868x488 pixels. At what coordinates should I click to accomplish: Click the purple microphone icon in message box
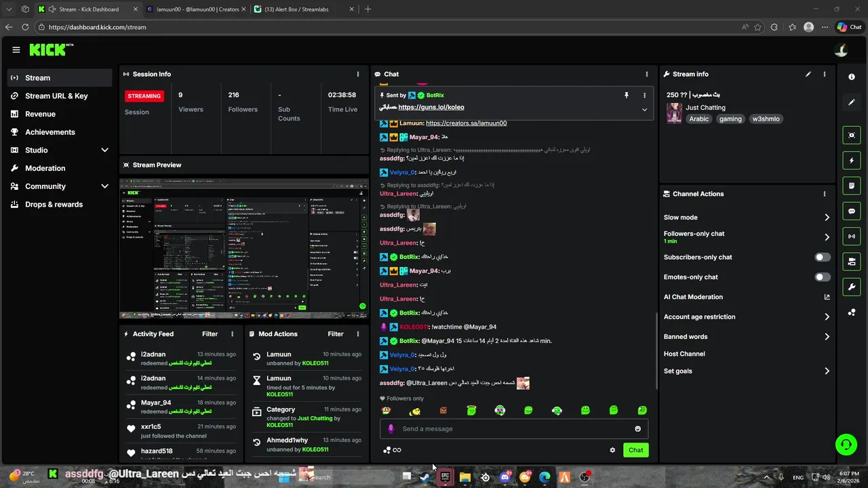[391, 428]
